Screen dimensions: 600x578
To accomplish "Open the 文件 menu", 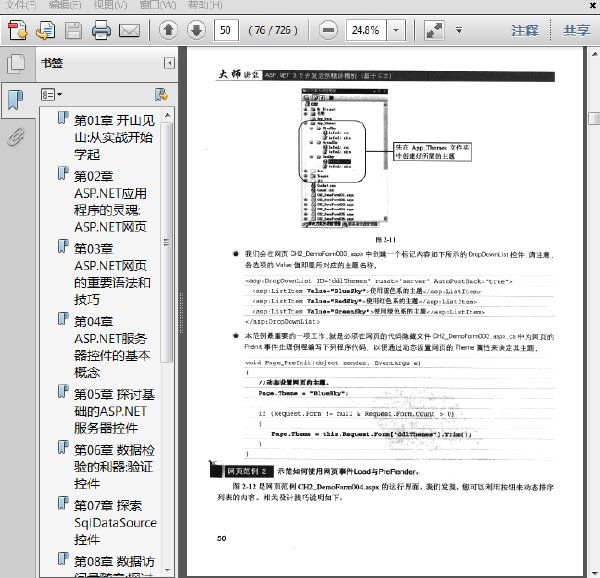I will point(21,5).
